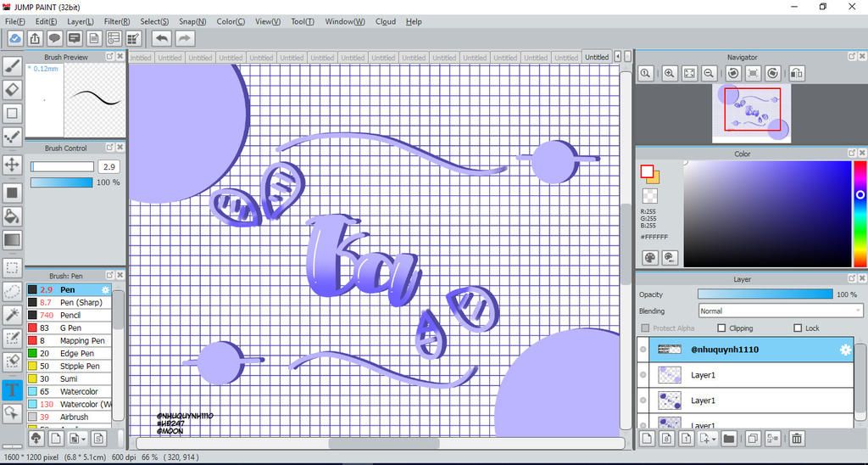Click the material panel grid icon
Viewport: 868px width, 465px height.
coord(133,38)
